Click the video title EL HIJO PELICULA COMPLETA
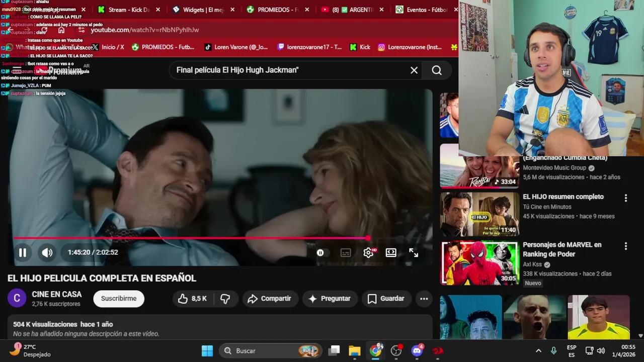The image size is (644, 362). pyautogui.click(x=102, y=278)
